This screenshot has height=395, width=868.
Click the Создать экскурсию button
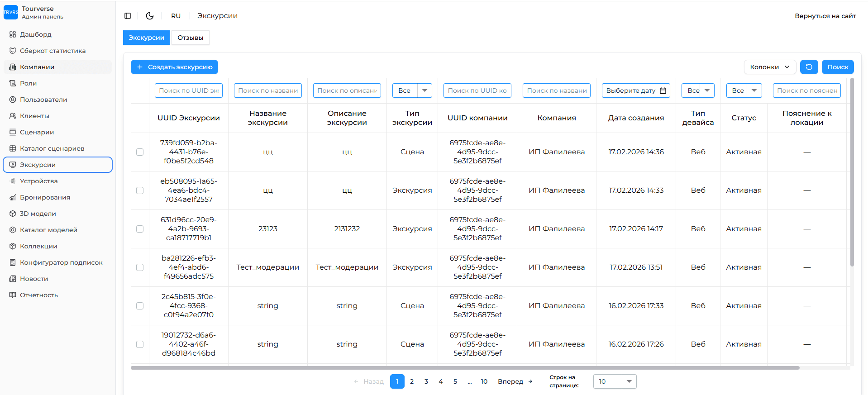click(x=174, y=67)
